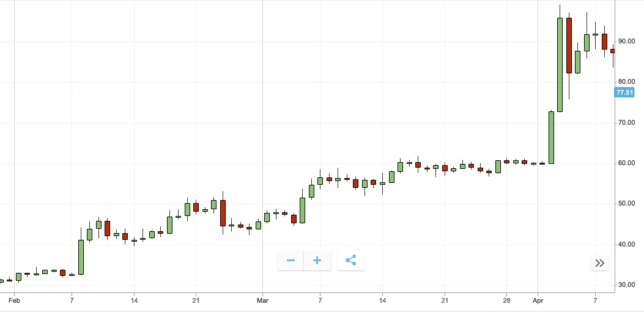Click the 30.00 price axis label
This screenshot has width=644, height=312.
point(626,285)
